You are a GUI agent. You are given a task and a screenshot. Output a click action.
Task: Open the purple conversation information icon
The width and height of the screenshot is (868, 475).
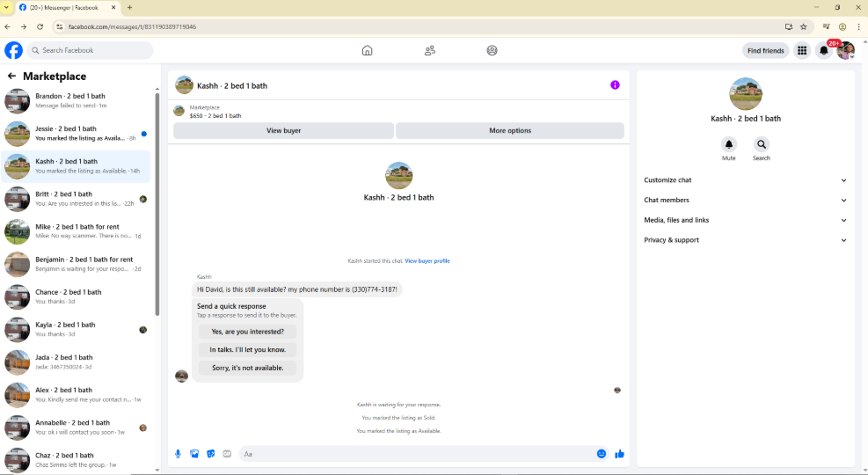pos(615,84)
